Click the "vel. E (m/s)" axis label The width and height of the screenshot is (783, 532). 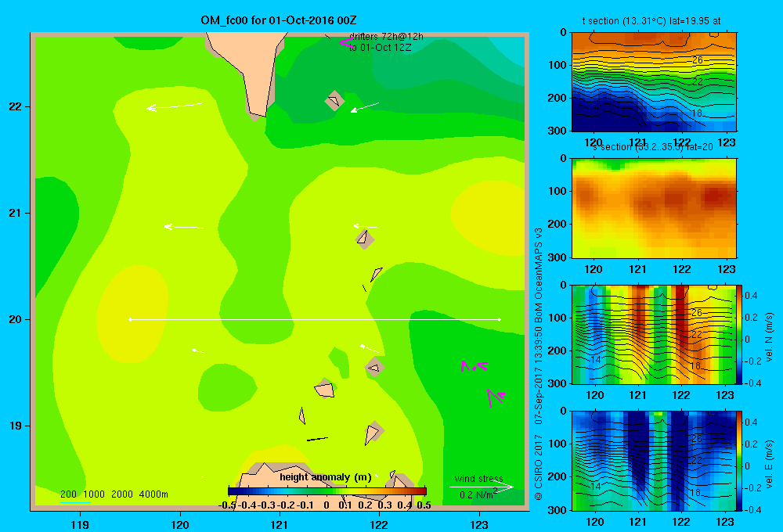pos(770,463)
